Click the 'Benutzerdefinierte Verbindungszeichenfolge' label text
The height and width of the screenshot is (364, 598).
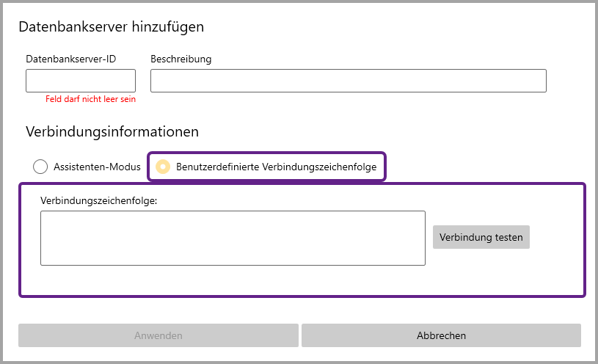tap(276, 167)
